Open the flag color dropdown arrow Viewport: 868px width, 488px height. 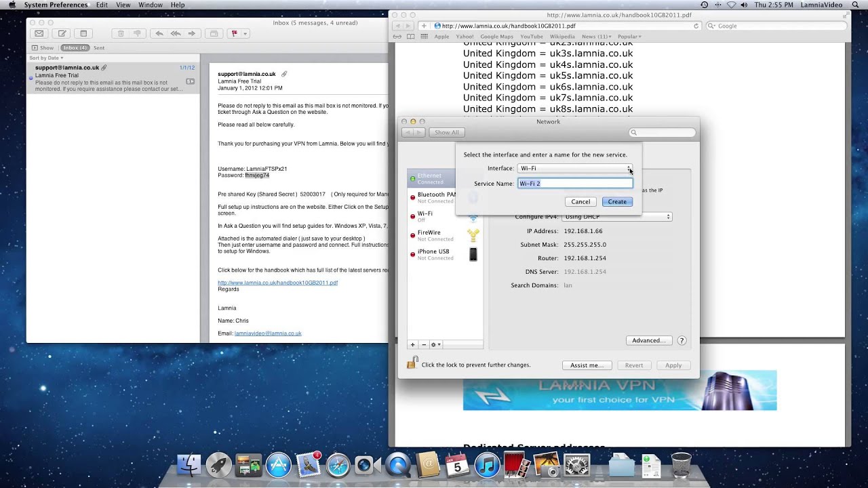(x=245, y=33)
